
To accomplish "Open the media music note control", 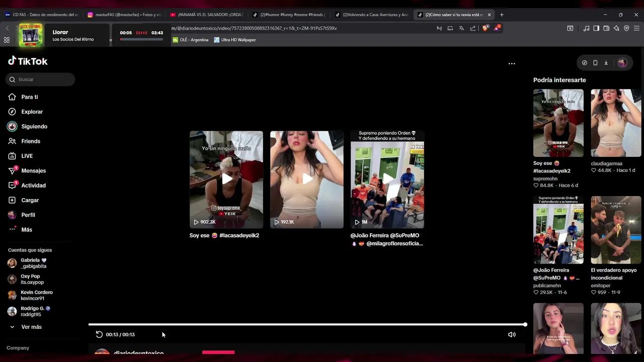I will (x=586, y=28).
